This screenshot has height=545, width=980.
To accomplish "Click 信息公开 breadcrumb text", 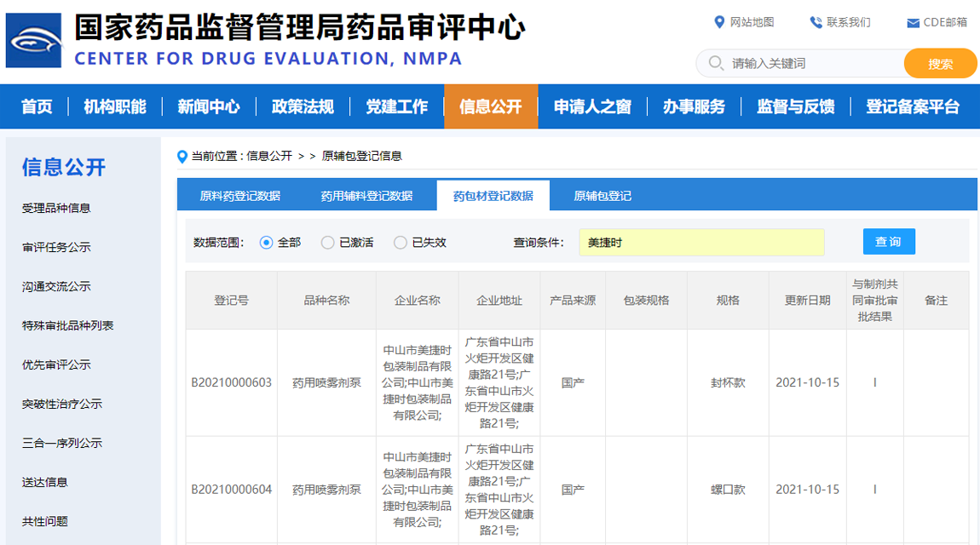I will [x=269, y=156].
